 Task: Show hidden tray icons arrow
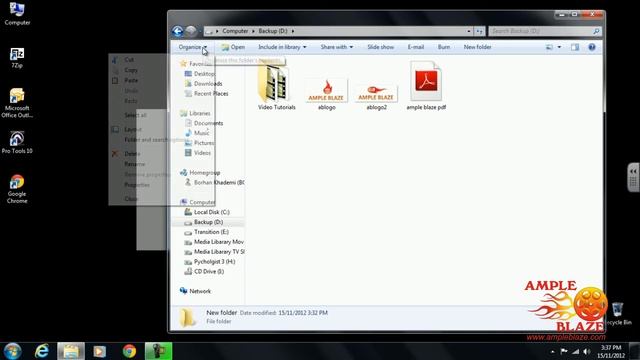pos(553,351)
